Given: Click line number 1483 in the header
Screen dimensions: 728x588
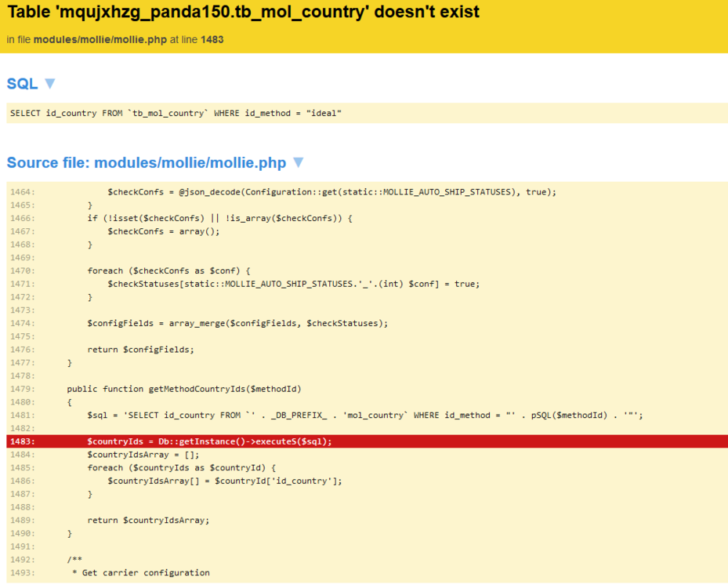Looking at the screenshot, I should click(x=212, y=39).
